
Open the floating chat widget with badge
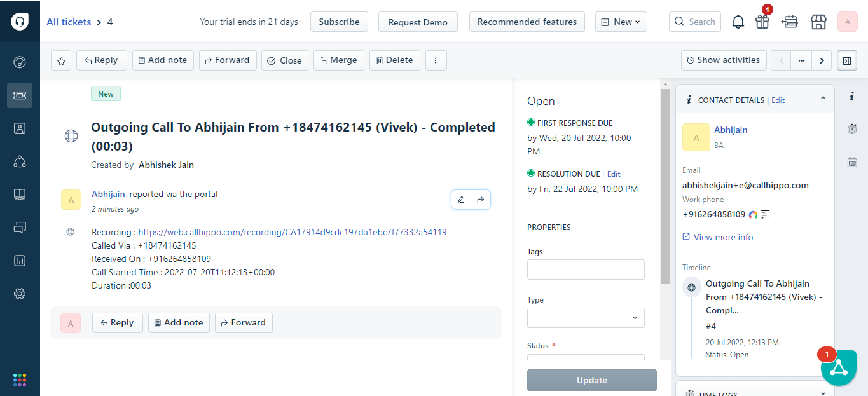pos(839,367)
